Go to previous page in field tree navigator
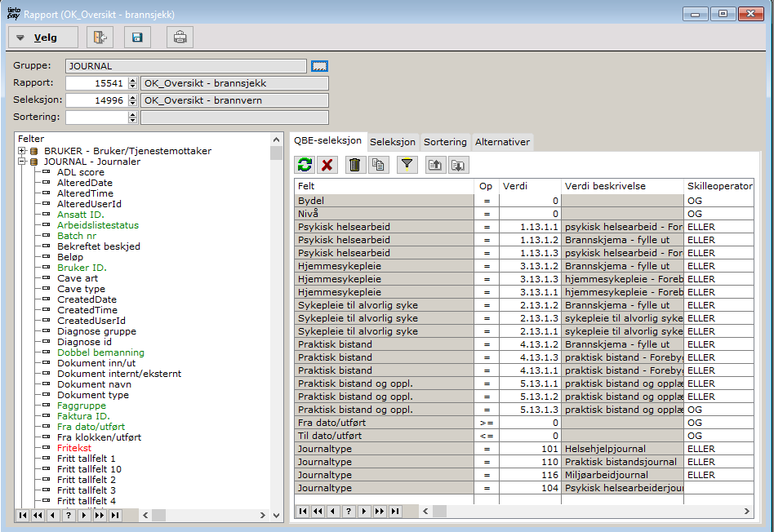This screenshot has width=774, height=532. tap(38, 515)
